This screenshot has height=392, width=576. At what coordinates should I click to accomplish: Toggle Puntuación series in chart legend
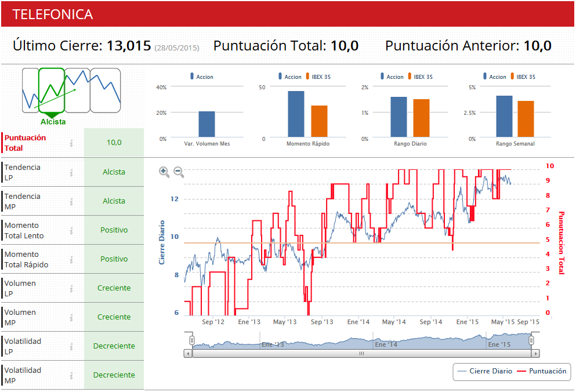tap(541, 371)
